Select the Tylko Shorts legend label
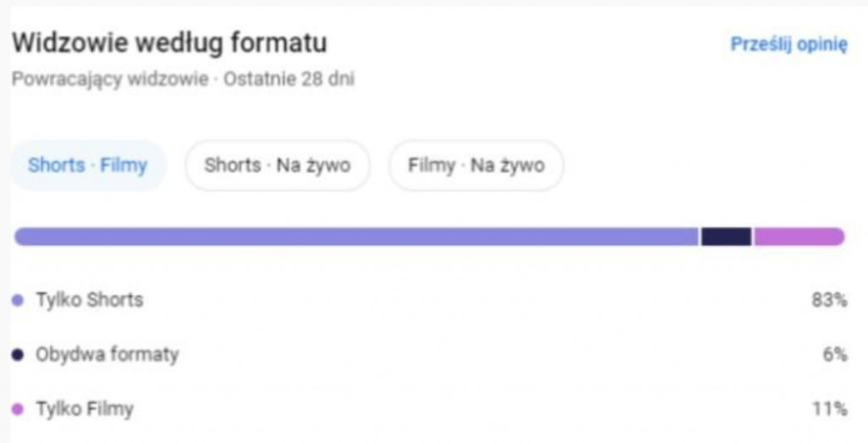This screenshot has height=443, width=868. pyautogui.click(x=89, y=300)
